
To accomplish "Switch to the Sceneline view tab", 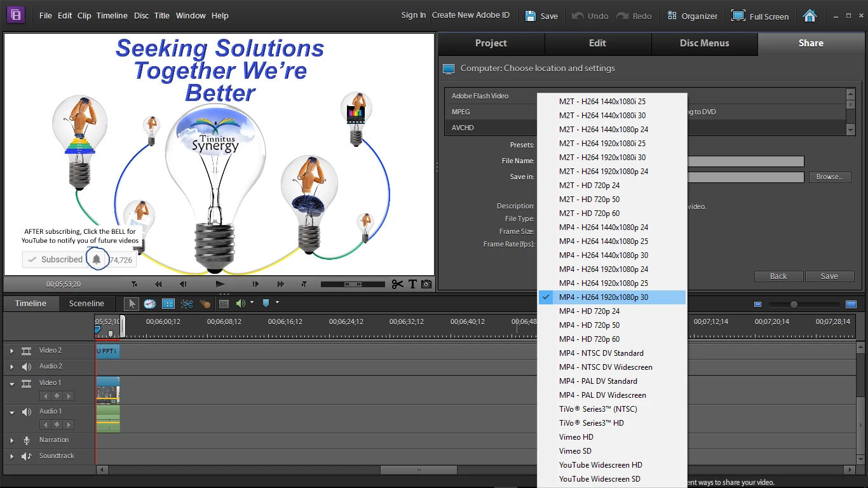I will coord(86,304).
